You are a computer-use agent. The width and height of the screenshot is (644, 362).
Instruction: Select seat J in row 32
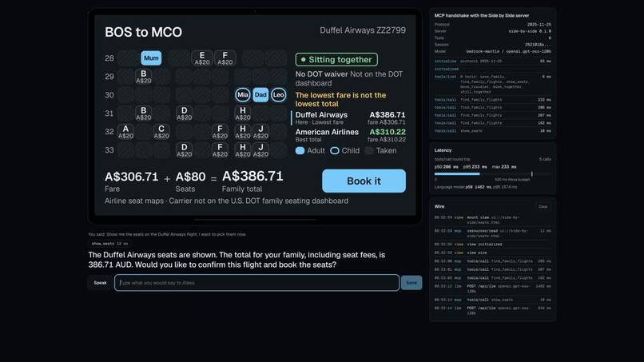[x=260, y=132]
